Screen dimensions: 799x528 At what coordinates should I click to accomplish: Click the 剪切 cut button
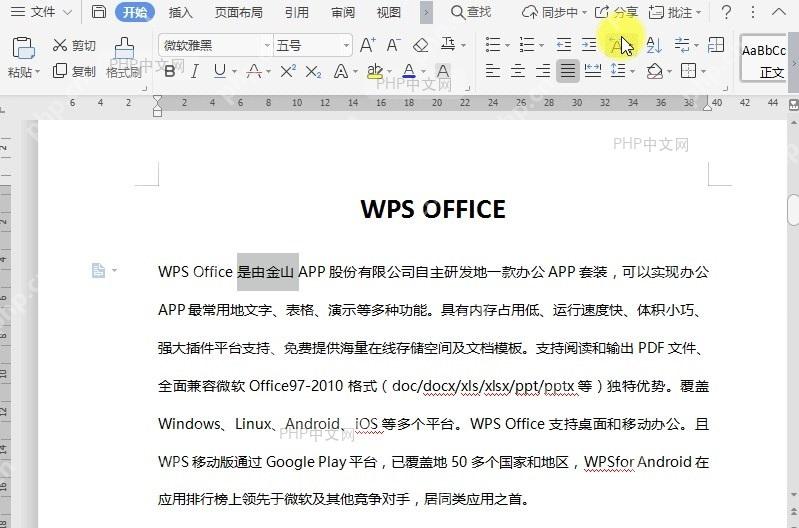[x=74, y=45]
